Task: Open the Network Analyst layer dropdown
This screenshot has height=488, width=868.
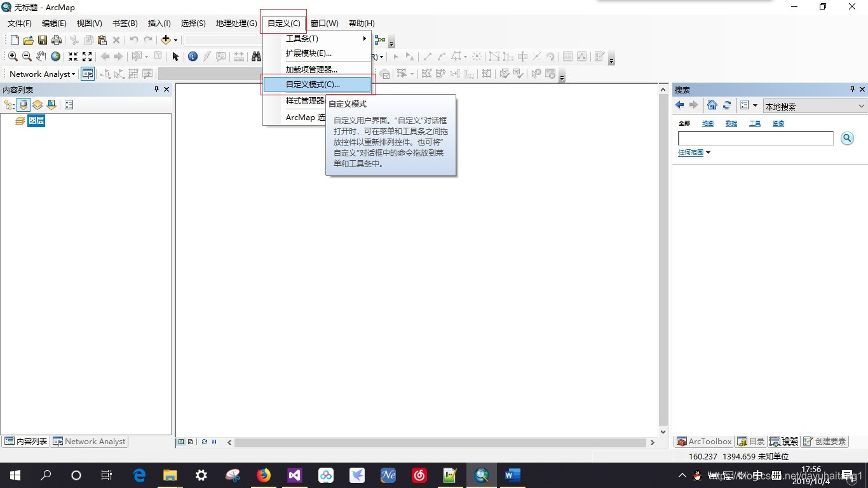Action: pyautogui.click(x=72, y=74)
